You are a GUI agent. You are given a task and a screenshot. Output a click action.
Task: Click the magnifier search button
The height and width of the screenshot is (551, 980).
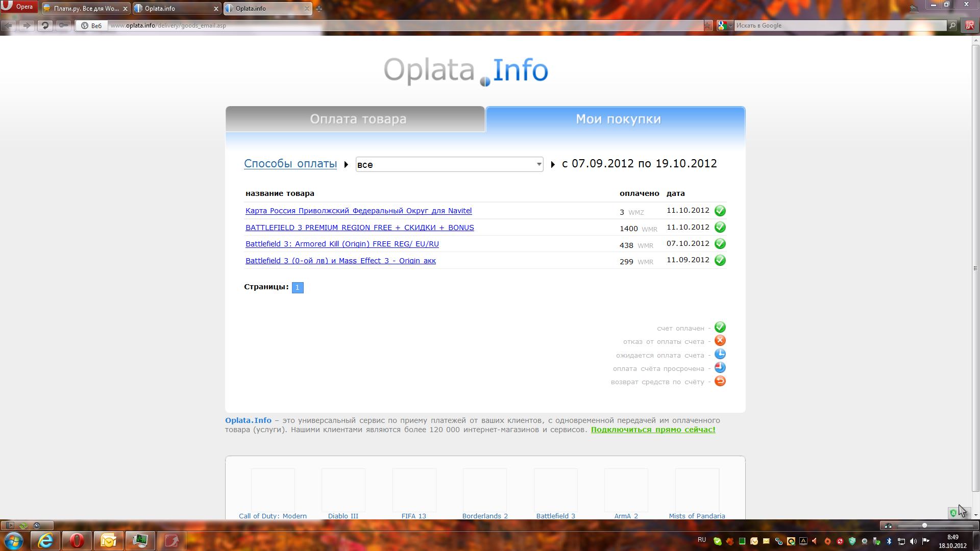click(x=952, y=26)
